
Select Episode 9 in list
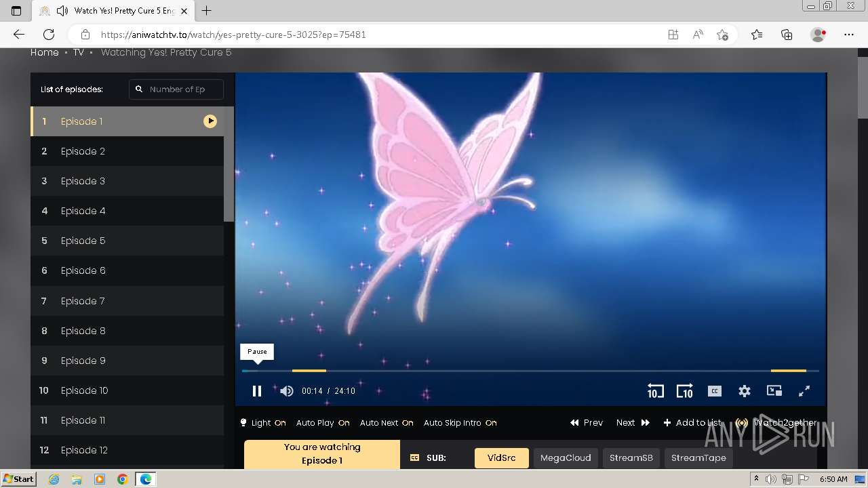point(127,361)
